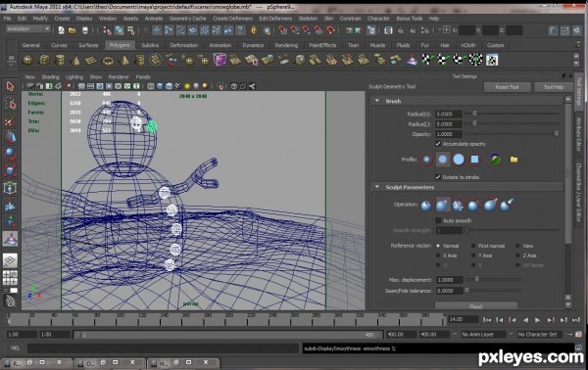Open the Create menu
This screenshot has height=370, width=588.
[x=62, y=19]
